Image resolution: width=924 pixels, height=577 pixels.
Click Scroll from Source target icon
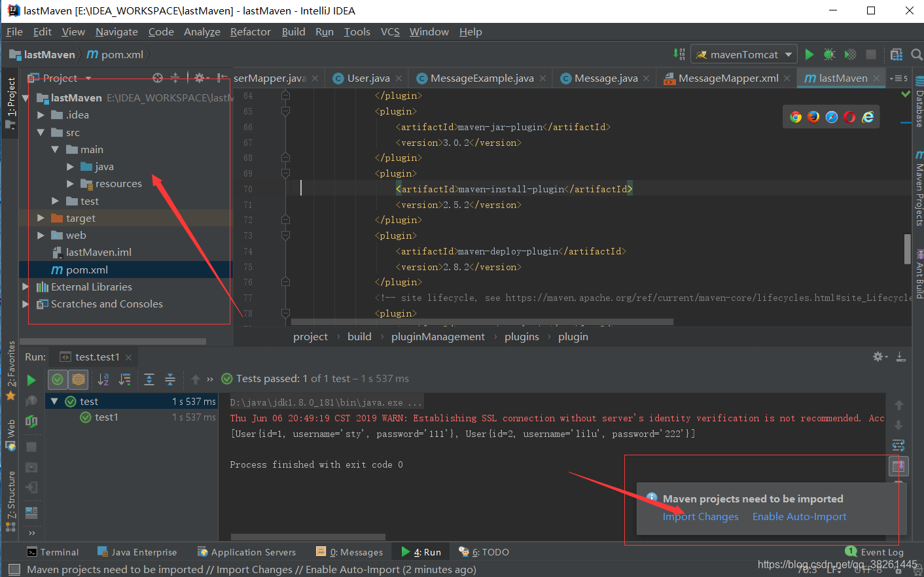[158, 78]
